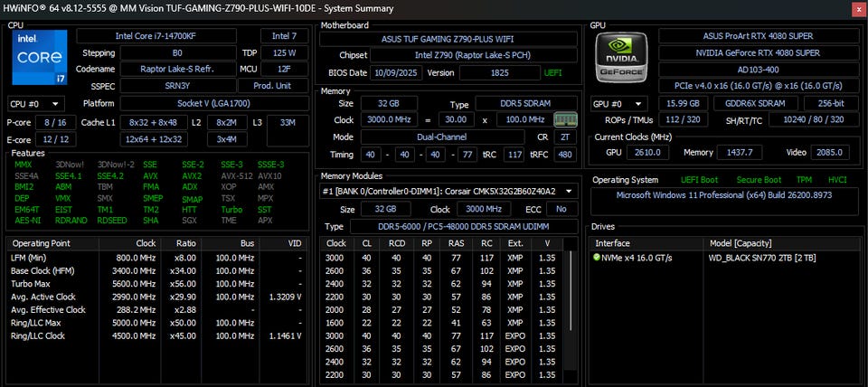Viewport: 868px width, 387px height.
Task: Click the TDP 125 W value
Action: coord(284,53)
